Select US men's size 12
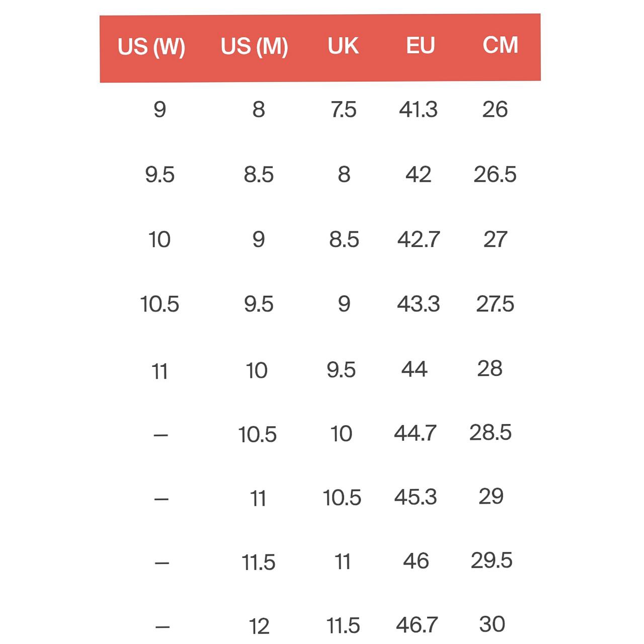Image resolution: width=644 pixels, height=644 pixels. pyautogui.click(x=259, y=626)
